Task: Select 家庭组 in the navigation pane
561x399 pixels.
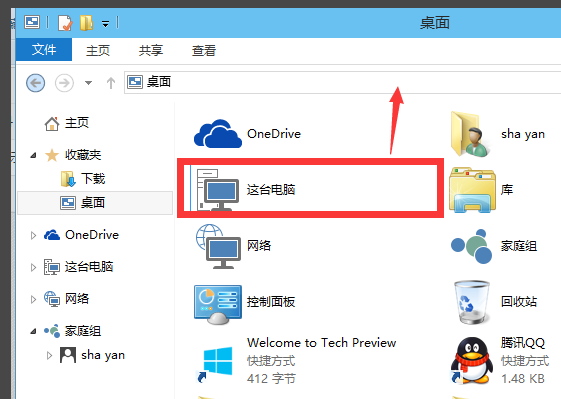Action: pyautogui.click(x=83, y=331)
